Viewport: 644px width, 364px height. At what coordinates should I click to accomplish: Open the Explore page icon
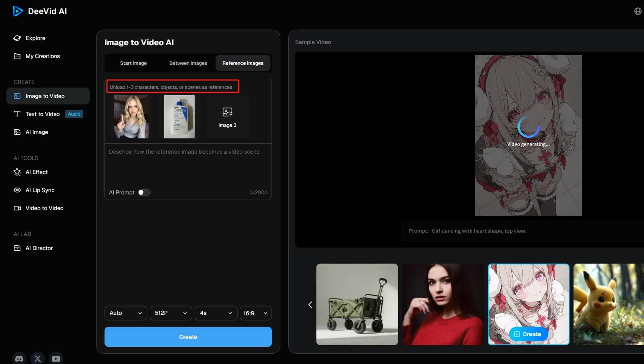[x=17, y=38]
